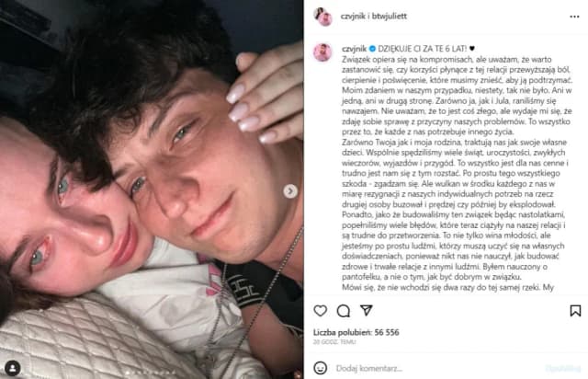The image size is (588, 379).
Task: Open czvjnik profile link in header
Action: pyautogui.click(x=353, y=17)
